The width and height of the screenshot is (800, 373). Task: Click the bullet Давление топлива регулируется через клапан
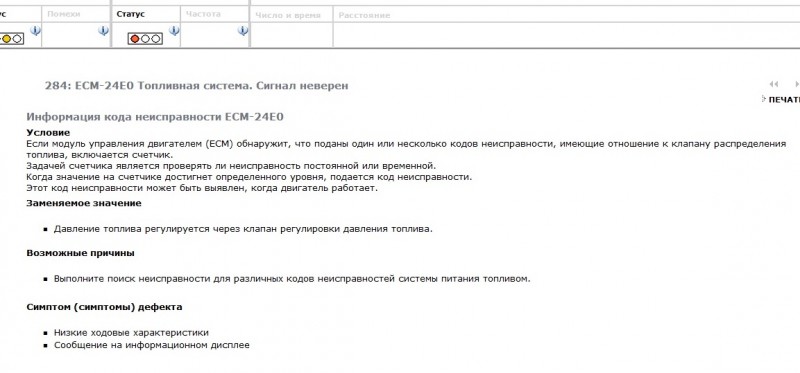coord(243,229)
